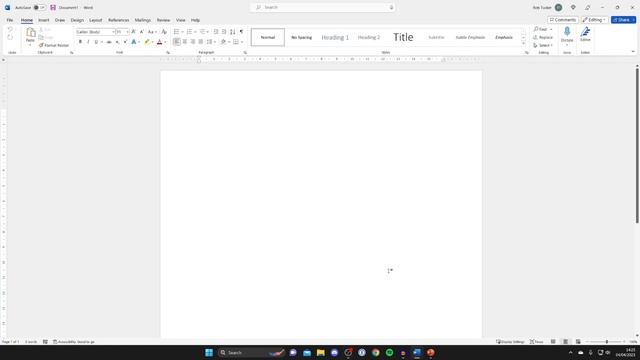Toggle Underline formatting
Viewport: 640px width, 360px height.
point(96,42)
